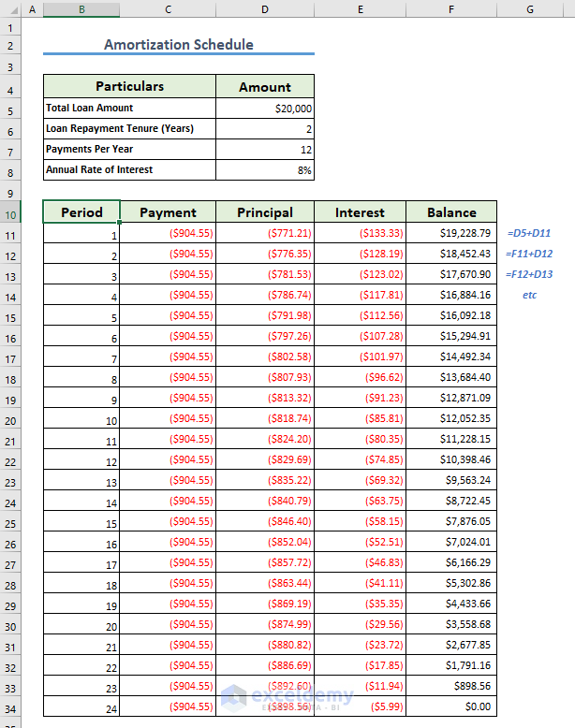The height and width of the screenshot is (728, 575).
Task: Click the formula note =F11+D12
Action: click(x=529, y=254)
